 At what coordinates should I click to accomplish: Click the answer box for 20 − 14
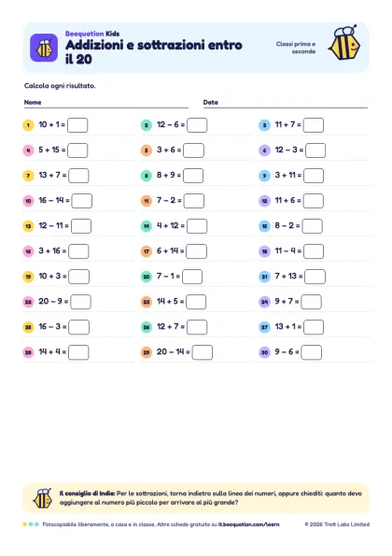[x=203, y=352]
